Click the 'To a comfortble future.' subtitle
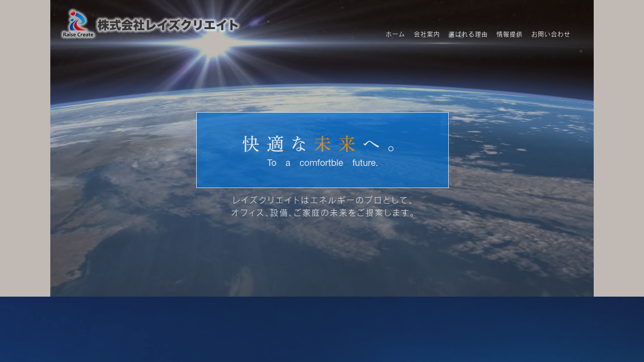Viewport: 644px width, 362px height. (x=322, y=163)
